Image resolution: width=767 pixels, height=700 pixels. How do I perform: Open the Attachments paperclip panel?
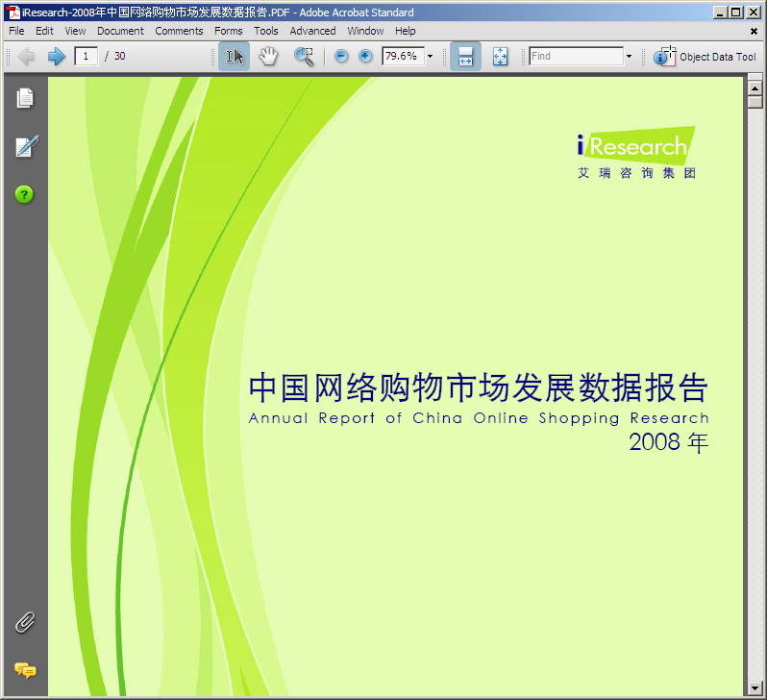tap(25, 622)
